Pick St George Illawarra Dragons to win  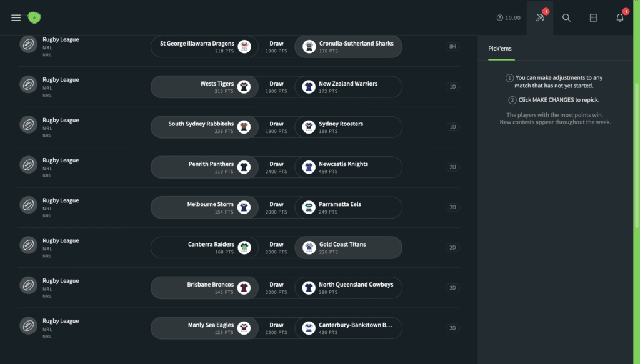pos(204,47)
